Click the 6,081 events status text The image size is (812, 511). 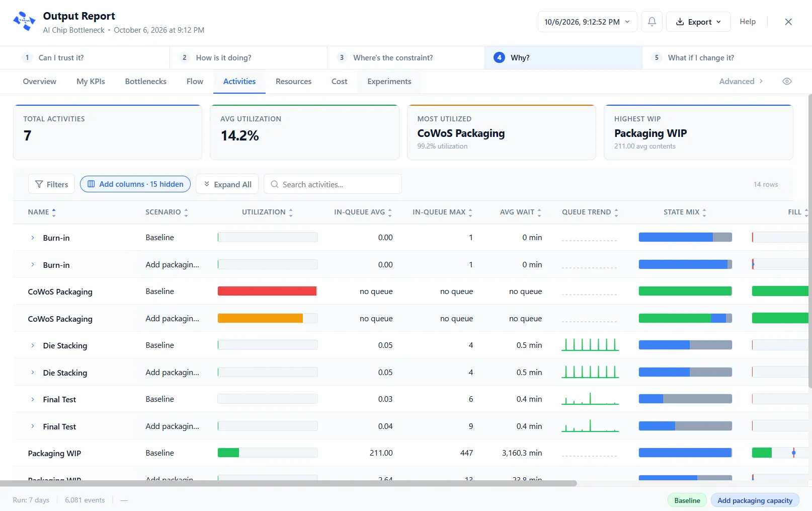point(85,500)
